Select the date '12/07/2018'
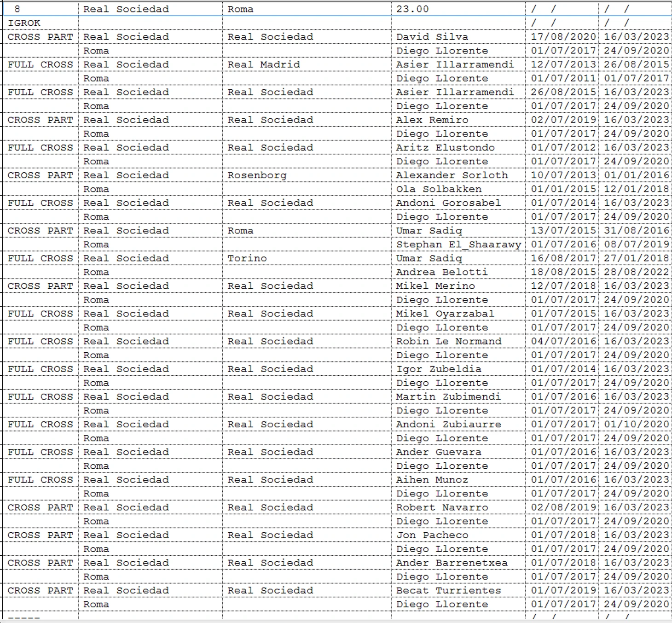 (563, 285)
